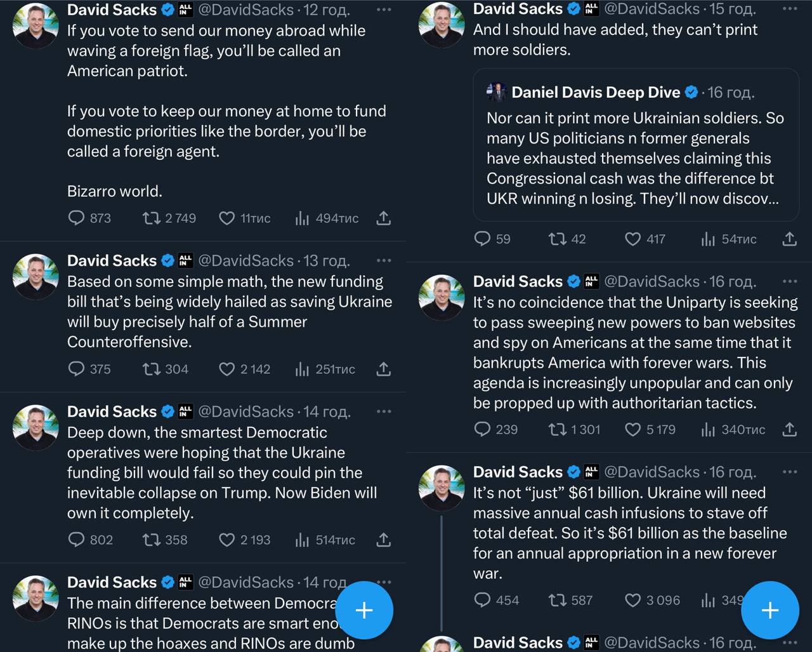View analytics for the Uniparty tweet

(709, 430)
